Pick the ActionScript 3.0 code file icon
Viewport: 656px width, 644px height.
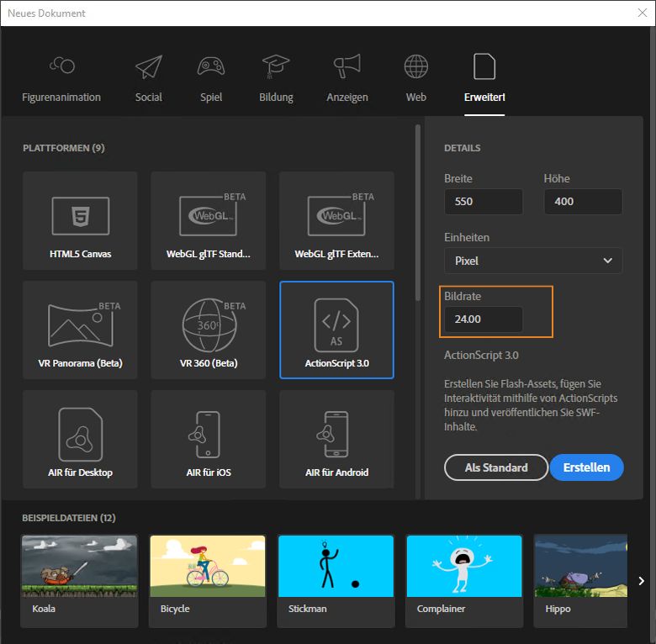tap(336, 325)
